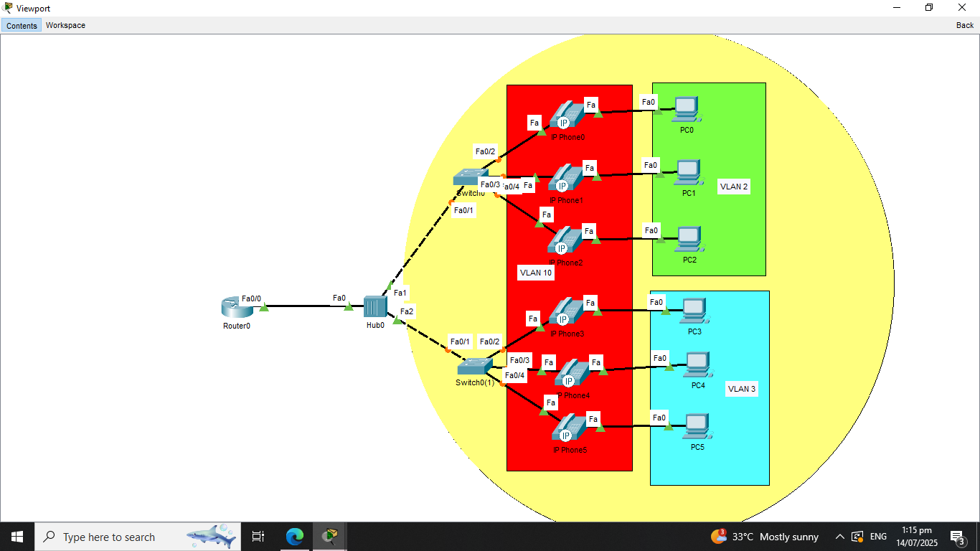
Task: Click the PC0 computer icon
Action: 687,110
